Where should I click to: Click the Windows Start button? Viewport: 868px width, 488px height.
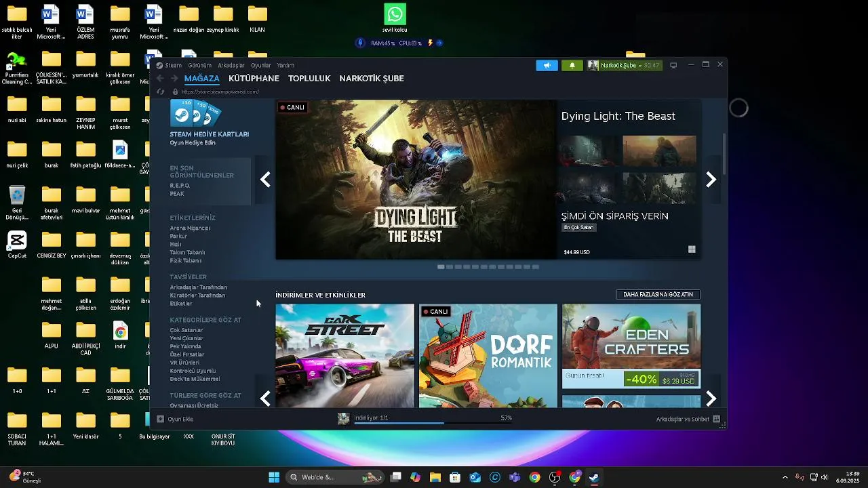(x=274, y=477)
